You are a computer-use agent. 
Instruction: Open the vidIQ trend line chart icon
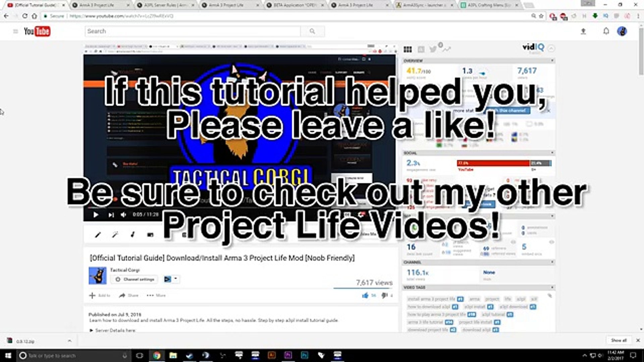pyautogui.click(x=446, y=50)
